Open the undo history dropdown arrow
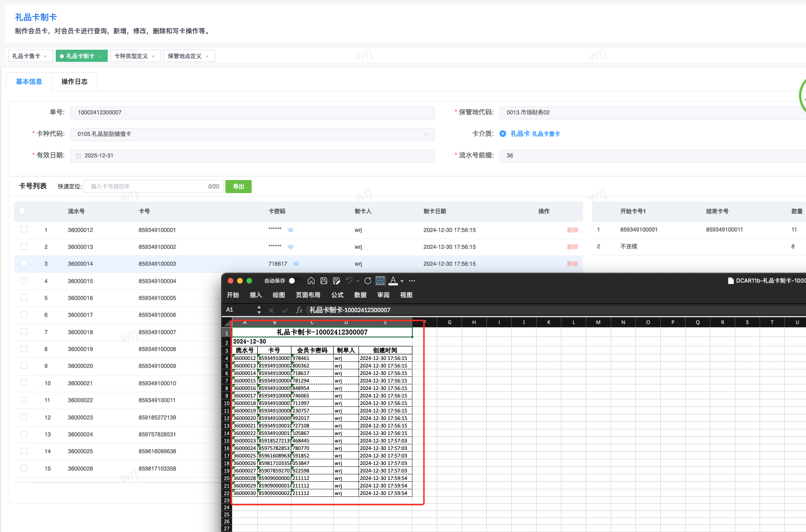 tap(358, 281)
